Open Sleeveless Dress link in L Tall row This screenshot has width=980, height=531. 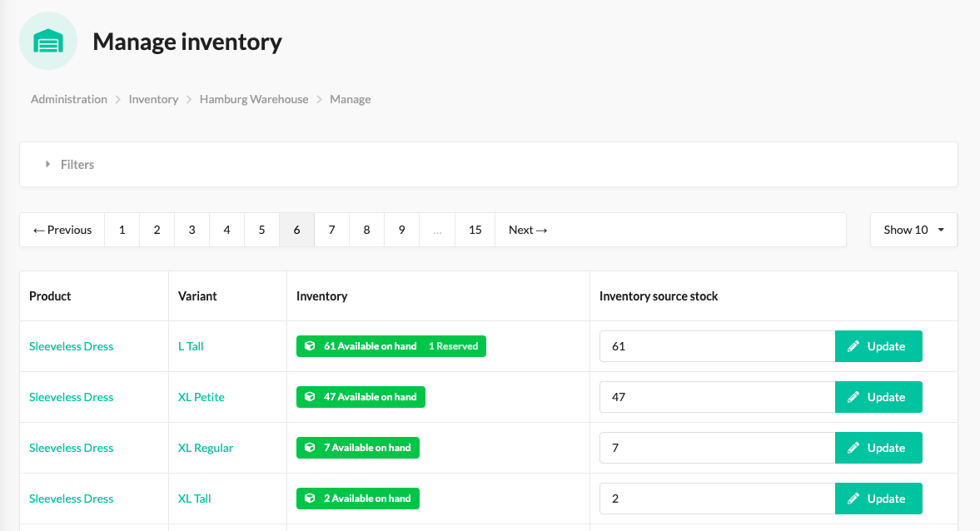coord(72,346)
